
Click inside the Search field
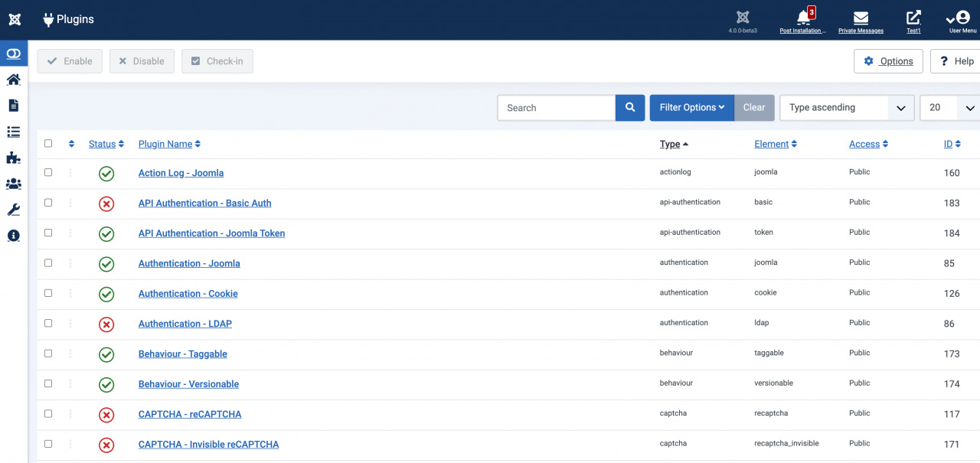pos(556,107)
